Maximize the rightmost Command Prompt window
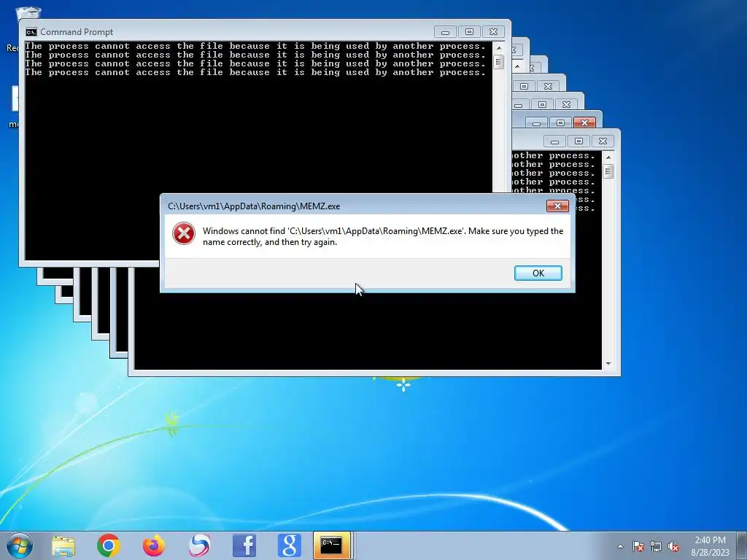Viewport: 747px width, 560px height. [x=578, y=141]
